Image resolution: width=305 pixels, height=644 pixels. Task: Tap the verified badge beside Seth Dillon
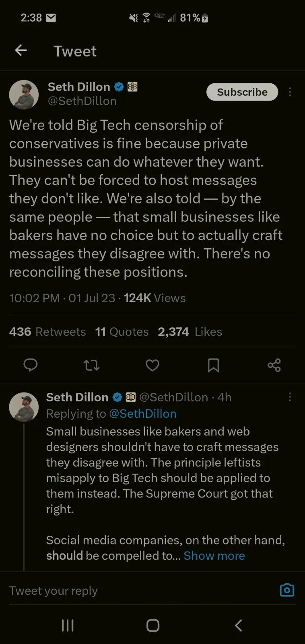pyautogui.click(x=119, y=87)
